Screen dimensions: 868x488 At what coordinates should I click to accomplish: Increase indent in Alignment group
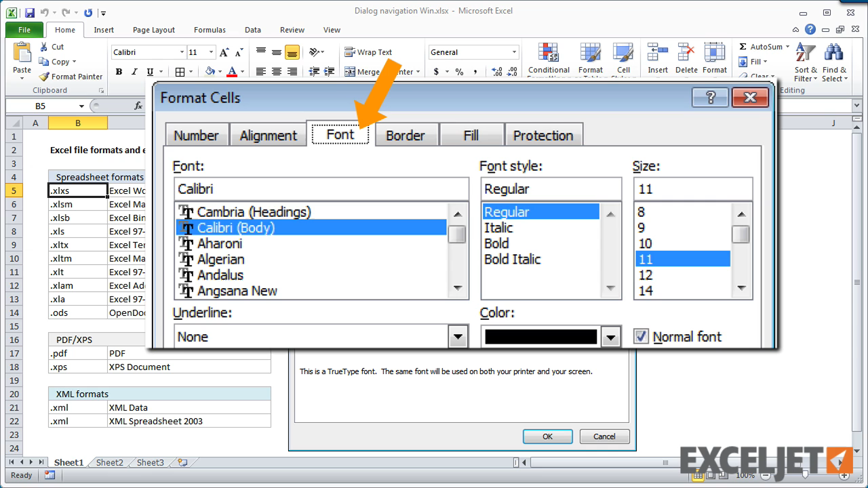[330, 72]
